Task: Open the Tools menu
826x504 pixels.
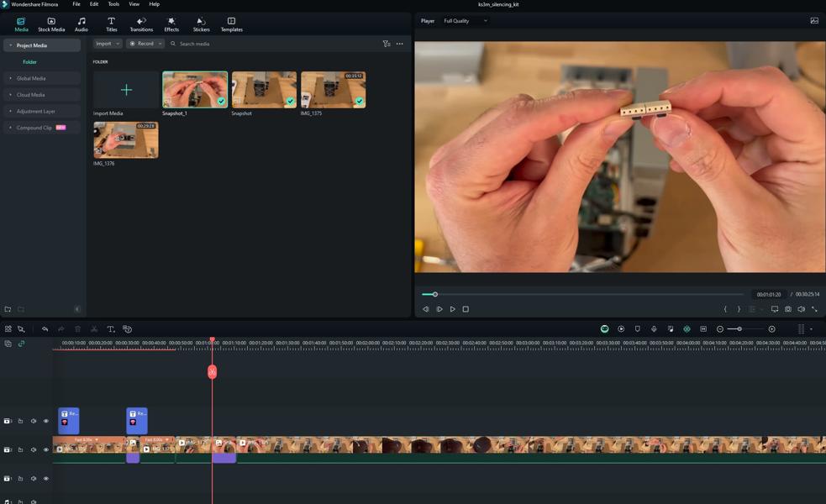Action: pos(113,4)
